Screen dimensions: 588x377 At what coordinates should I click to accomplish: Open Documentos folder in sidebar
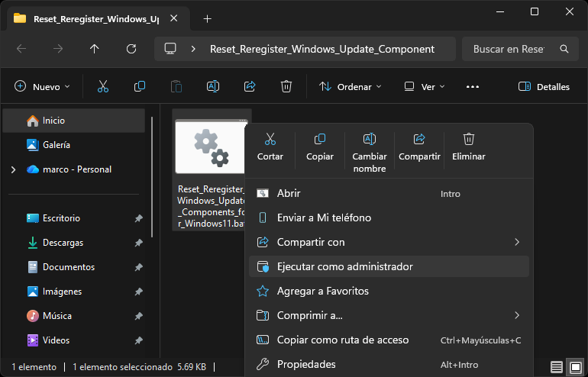(x=73, y=267)
